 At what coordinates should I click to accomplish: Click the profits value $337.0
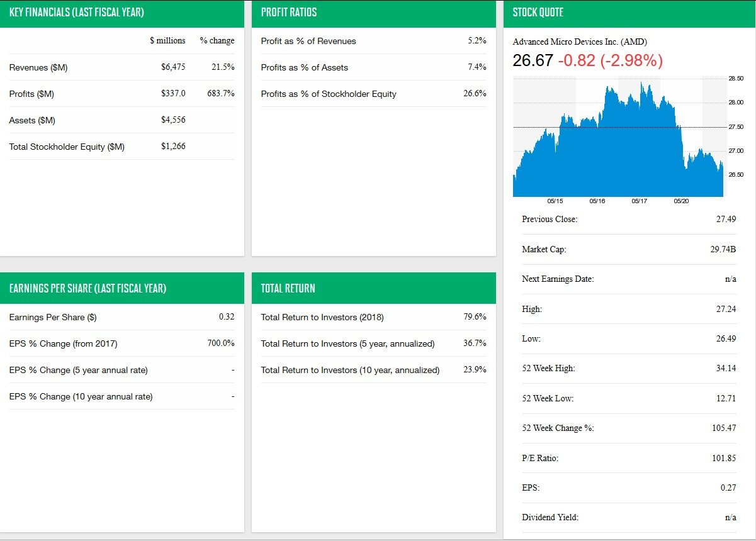[x=174, y=94]
